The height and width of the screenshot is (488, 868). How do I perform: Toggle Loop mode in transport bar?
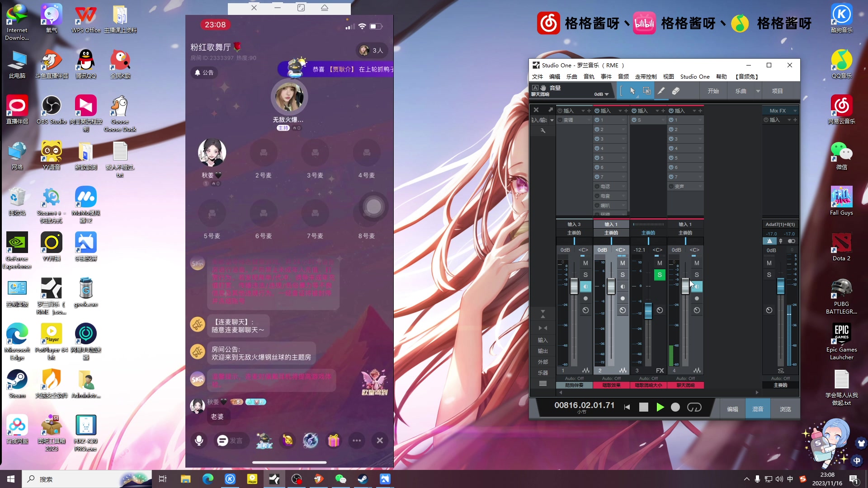(694, 407)
